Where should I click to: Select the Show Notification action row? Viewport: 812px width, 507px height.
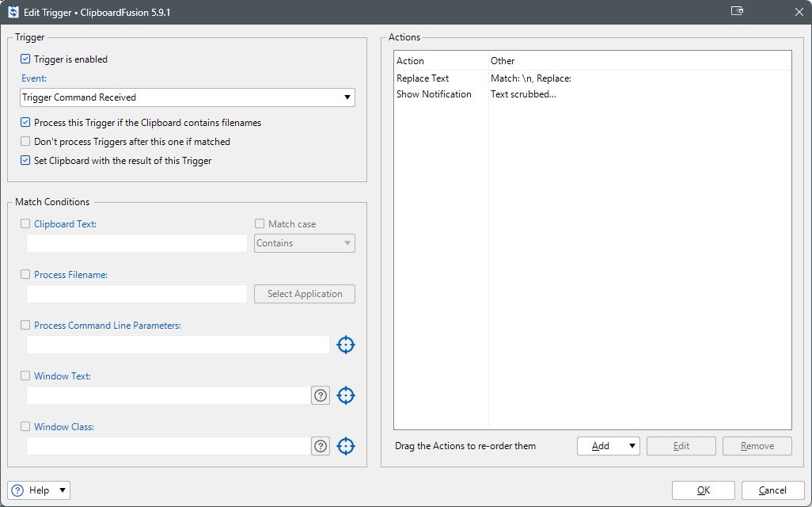(593, 93)
